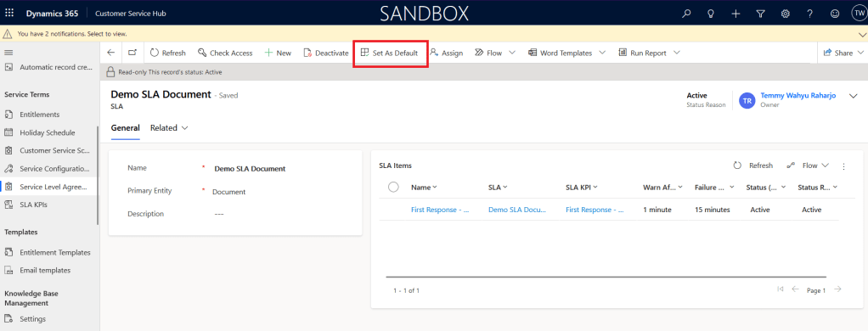Expand Word Templates dropdown arrow
Screen dimensions: 868x331
(602, 53)
